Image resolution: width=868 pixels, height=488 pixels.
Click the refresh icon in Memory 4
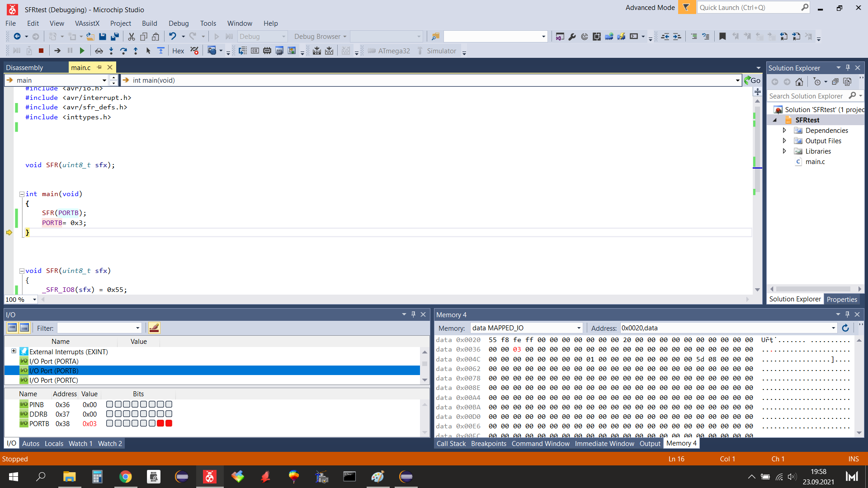845,328
